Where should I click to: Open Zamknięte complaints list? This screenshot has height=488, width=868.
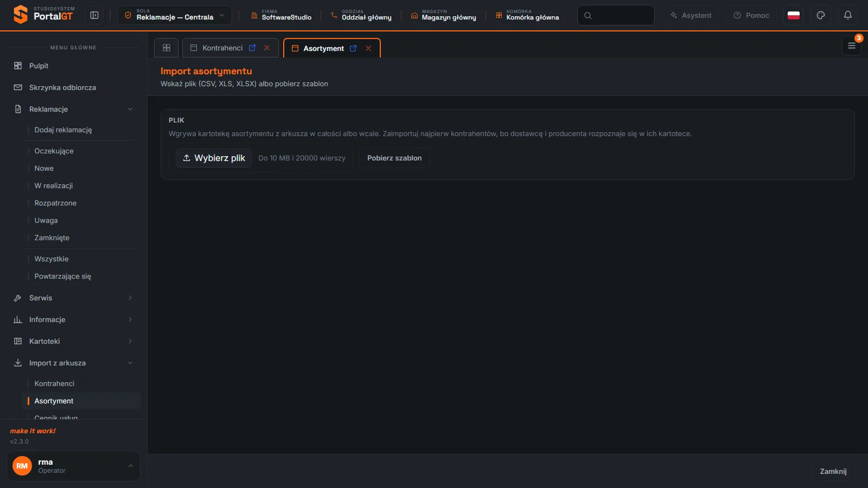tap(81, 237)
